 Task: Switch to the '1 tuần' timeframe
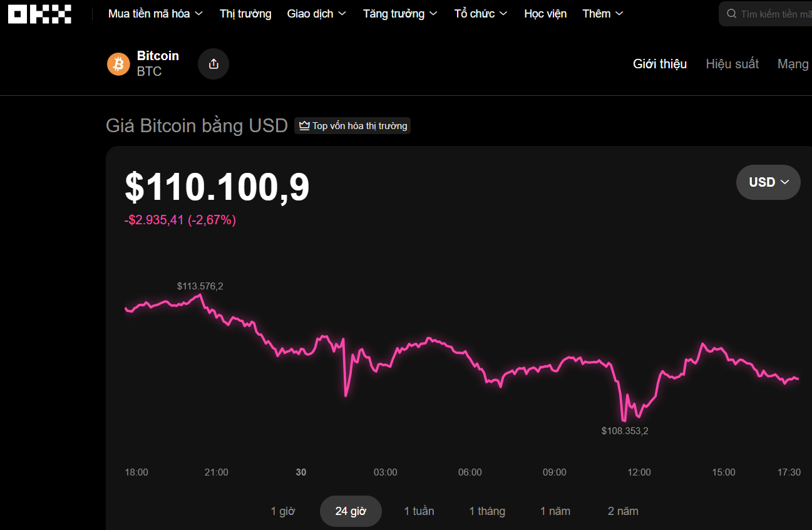(419, 511)
